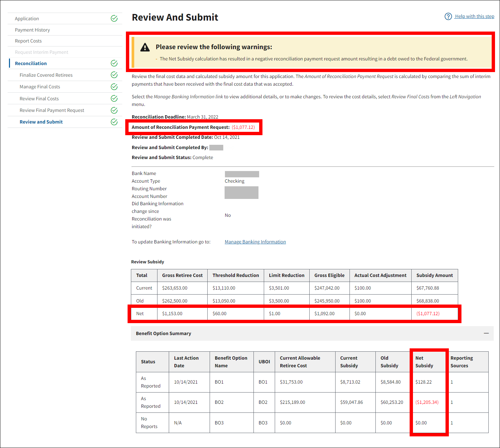500x448 pixels.
Task: Collapse the Benefit Option Summary section
Action: coord(486,333)
